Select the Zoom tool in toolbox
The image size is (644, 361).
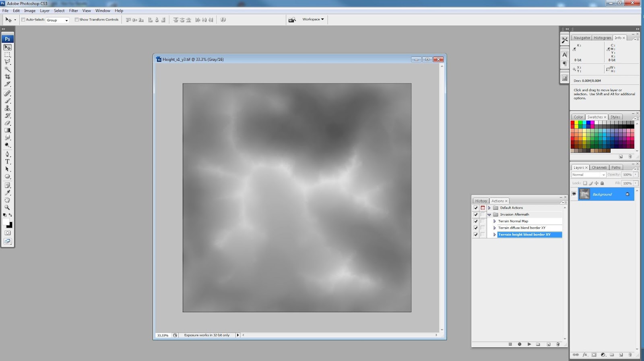(7, 207)
